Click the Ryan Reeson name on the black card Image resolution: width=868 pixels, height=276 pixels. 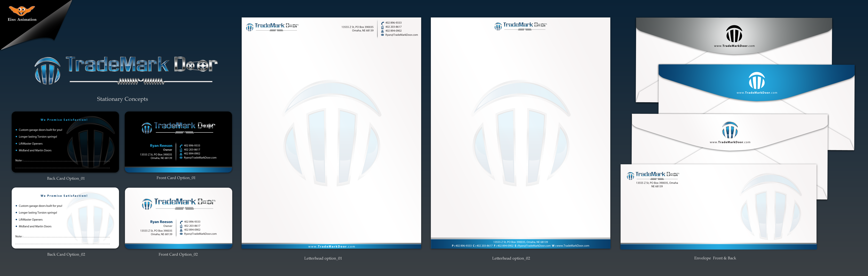161,146
